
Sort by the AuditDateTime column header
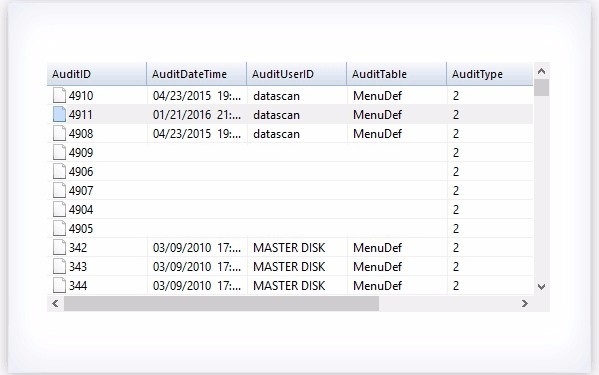coord(196,74)
